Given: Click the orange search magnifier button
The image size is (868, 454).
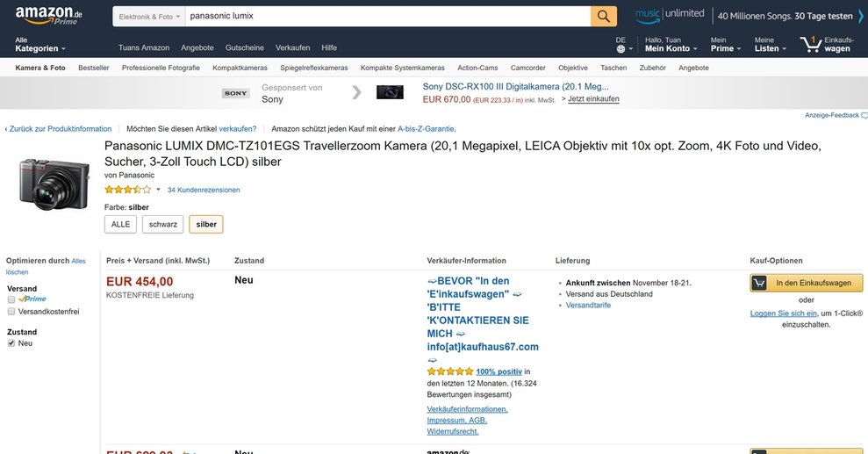Looking at the screenshot, I should tap(604, 16).
